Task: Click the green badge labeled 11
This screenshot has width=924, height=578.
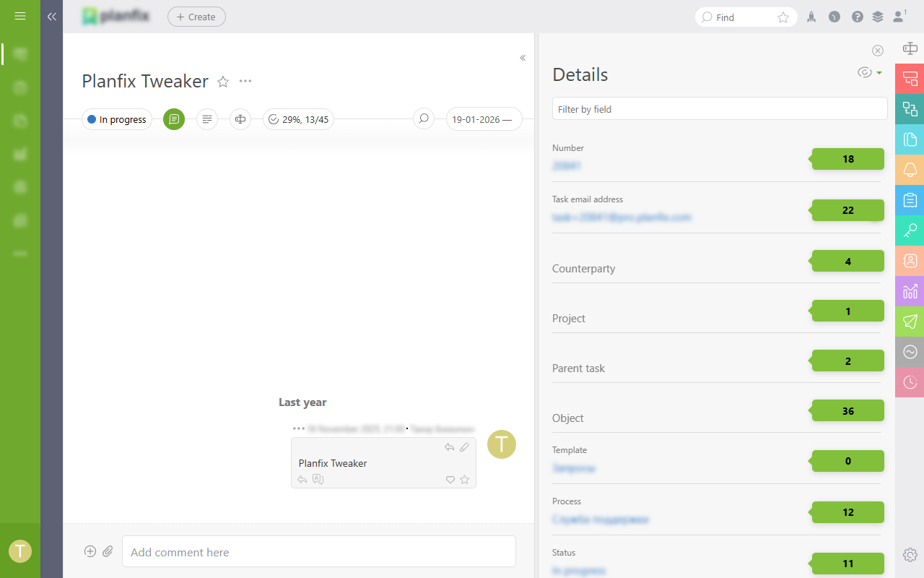Action: (x=846, y=564)
